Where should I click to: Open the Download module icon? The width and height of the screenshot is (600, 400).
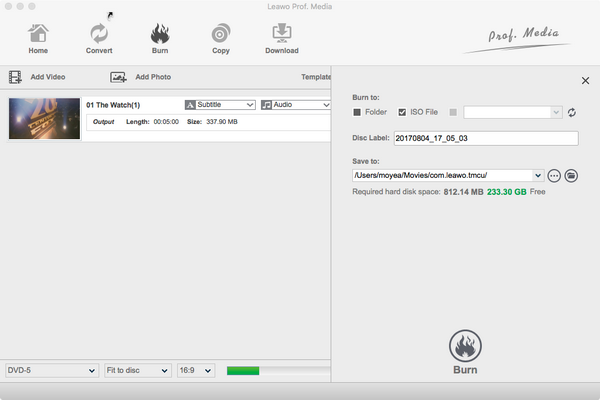[281, 36]
